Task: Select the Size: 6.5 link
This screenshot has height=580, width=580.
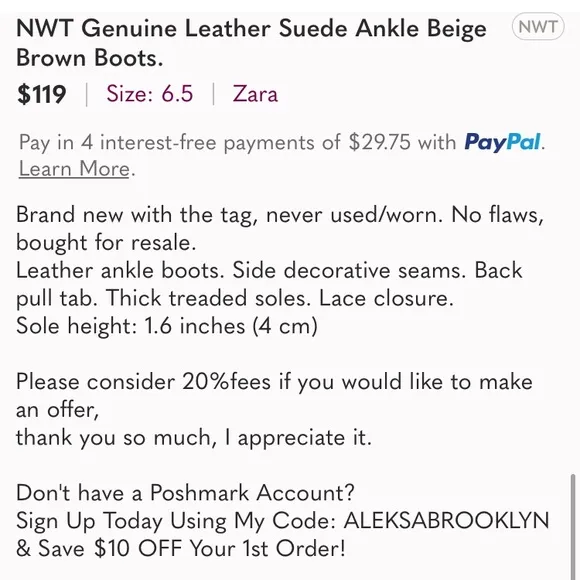Action: tap(149, 93)
